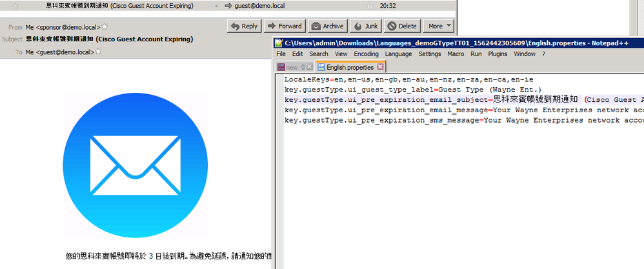Open the Encoding menu
This screenshot has width=644, height=269.
[x=366, y=54]
